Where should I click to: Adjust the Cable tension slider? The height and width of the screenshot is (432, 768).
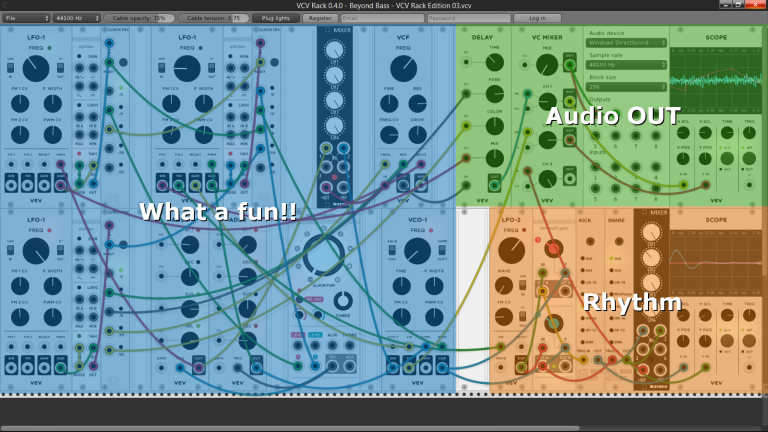tap(214, 18)
